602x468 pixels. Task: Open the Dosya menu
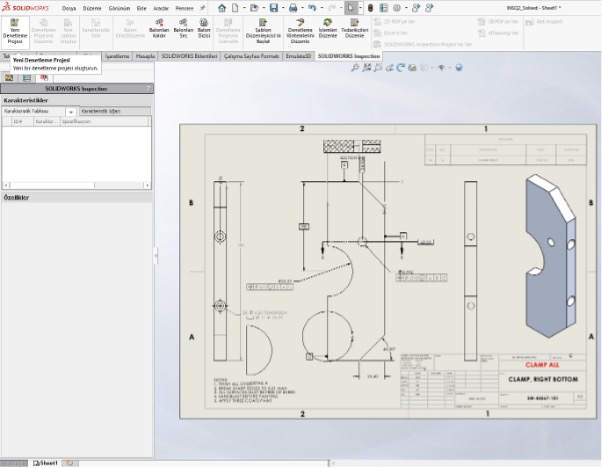69,7
